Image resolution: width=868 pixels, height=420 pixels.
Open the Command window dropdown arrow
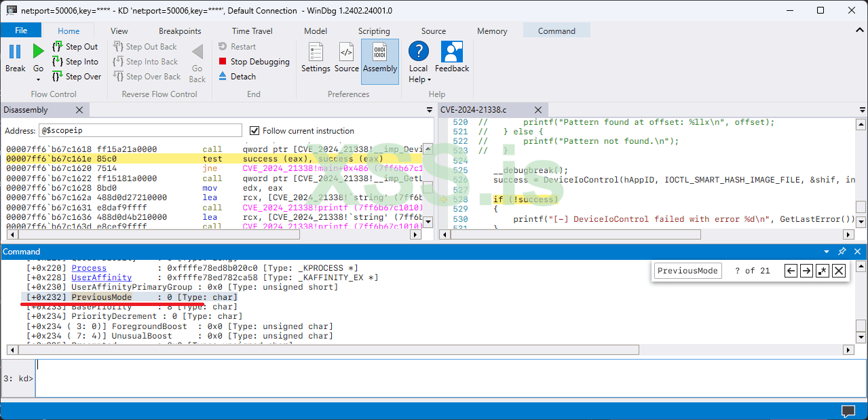click(827, 252)
